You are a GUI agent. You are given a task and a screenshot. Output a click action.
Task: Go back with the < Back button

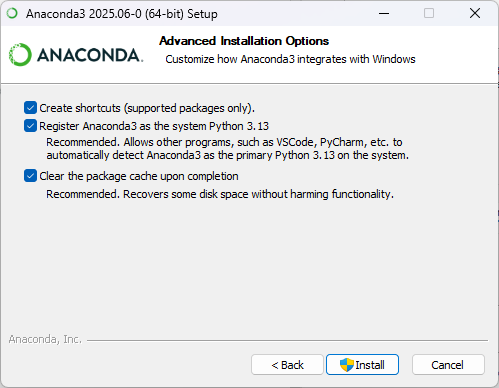point(287,365)
